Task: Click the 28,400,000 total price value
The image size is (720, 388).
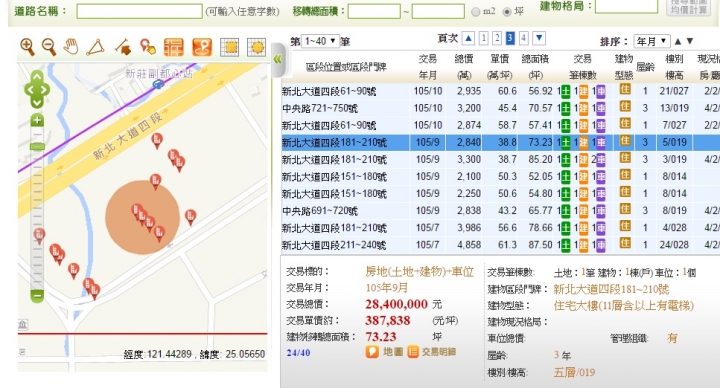Action: coord(396,304)
